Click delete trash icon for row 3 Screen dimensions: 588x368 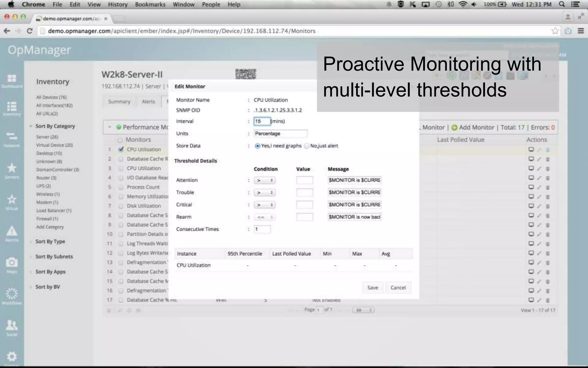(548, 168)
